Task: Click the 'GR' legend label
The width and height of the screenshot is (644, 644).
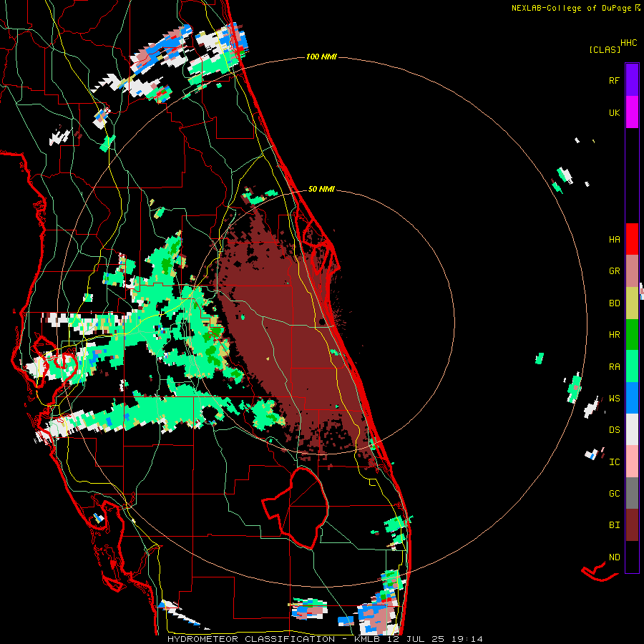Action: coord(614,271)
